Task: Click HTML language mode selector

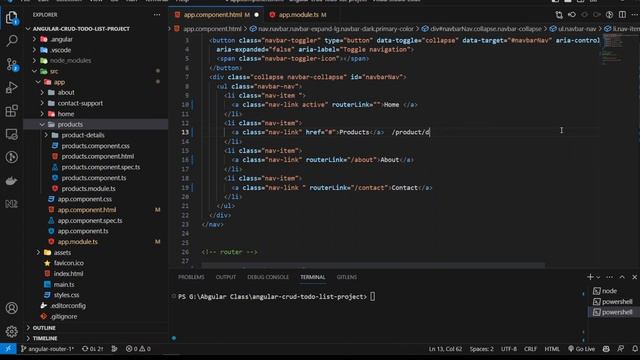Action: click(x=552, y=349)
